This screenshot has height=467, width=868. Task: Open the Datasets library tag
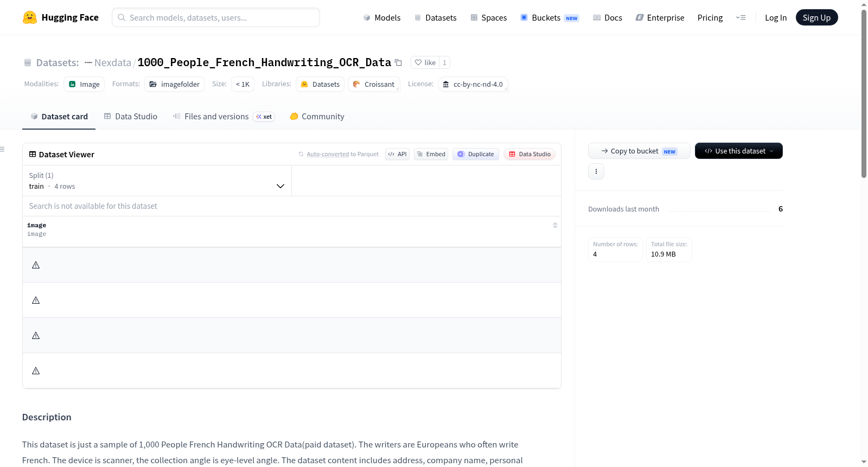pyautogui.click(x=320, y=84)
